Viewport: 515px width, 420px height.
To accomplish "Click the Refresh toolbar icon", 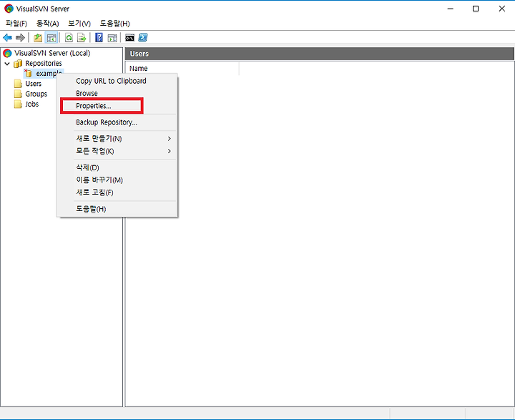I will click(x=69, y=38).
